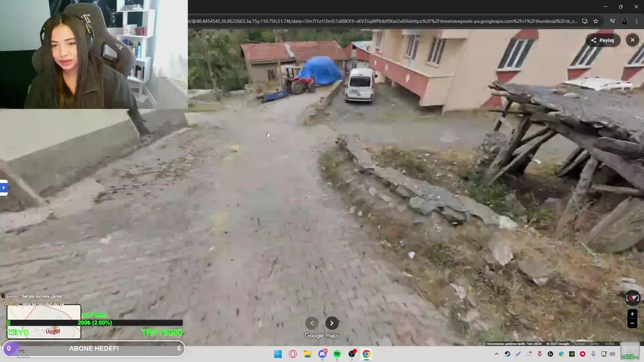The image size is (644, 362).
Task: Open the Gizlilik privacy link
Action: point(609,344)
